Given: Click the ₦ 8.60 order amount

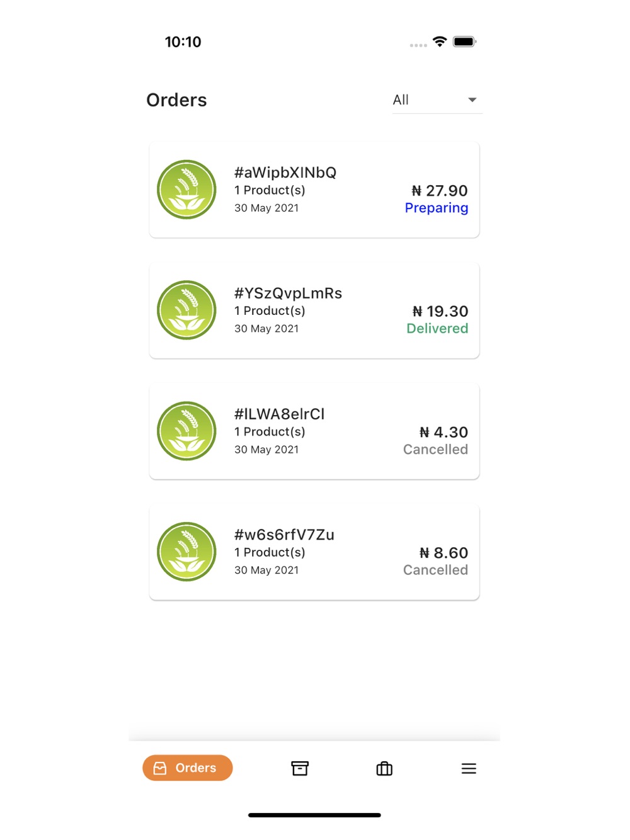Looking at the screenshot, I should (x=444, y=553).
